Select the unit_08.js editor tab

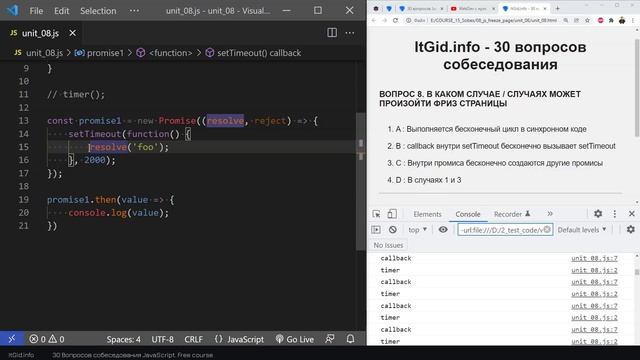(x=40, y=33)
